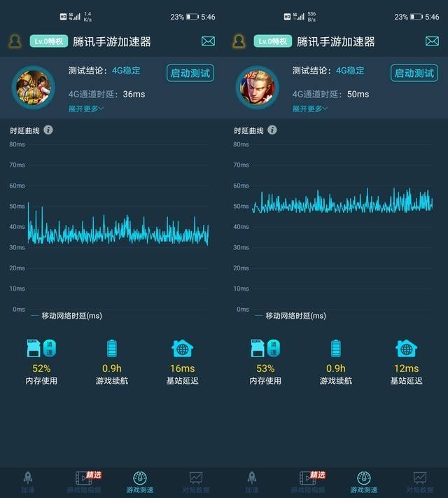
Task: Select Honor of Kings avatar in right screen
Action: coord(258,88)
